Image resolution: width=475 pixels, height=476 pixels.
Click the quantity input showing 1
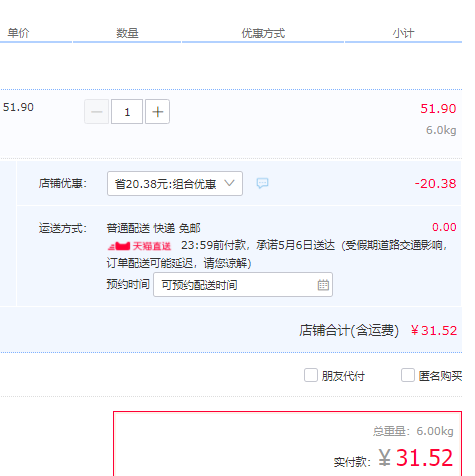(127, 112)
